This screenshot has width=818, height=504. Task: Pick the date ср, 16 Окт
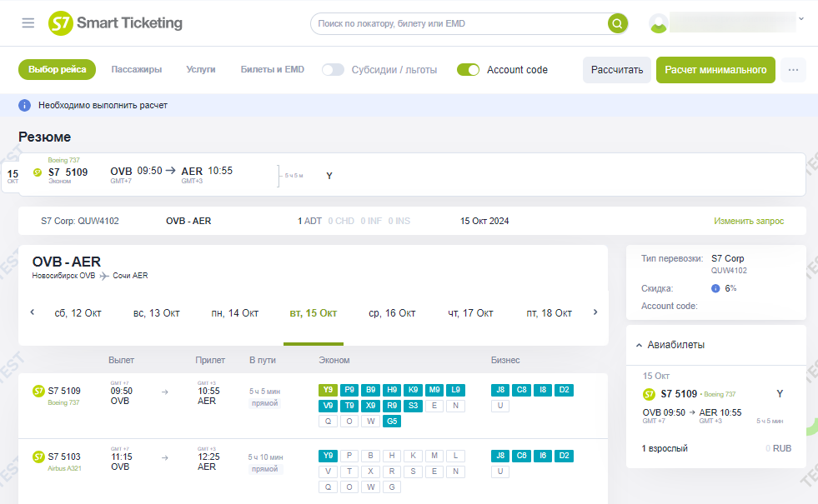[392, 313]
